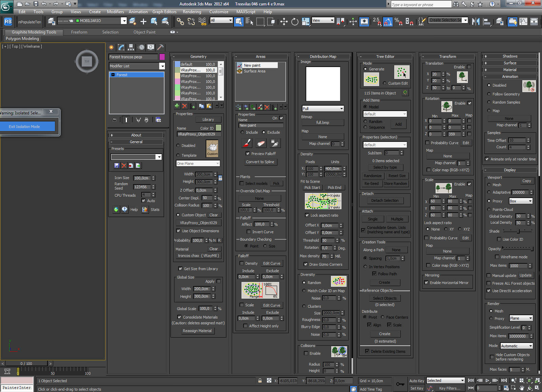Screen dimensions: 542x392
Task: Switch to the Freeform ribbon tab
Action: coord(79,32)
